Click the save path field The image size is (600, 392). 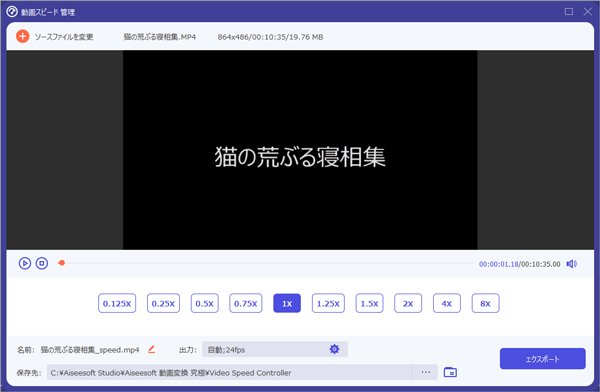point(229,372)
